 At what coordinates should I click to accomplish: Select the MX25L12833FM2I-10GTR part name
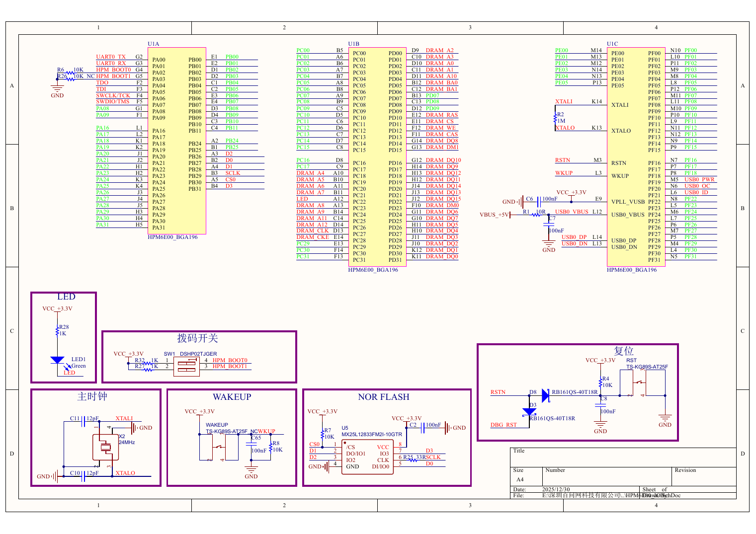(x=372, y=434)
